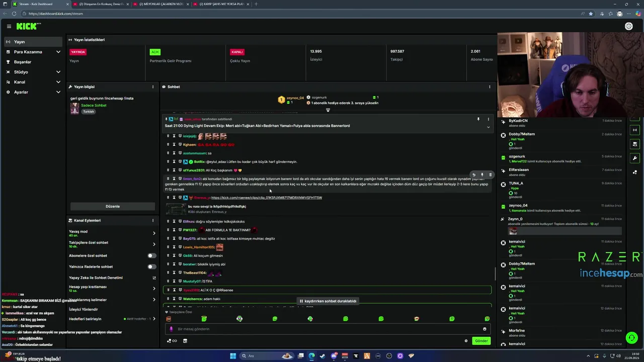Click the chat panel scrollbar
Viewport: 644px width, 362px height.
[x=496, y=274]
